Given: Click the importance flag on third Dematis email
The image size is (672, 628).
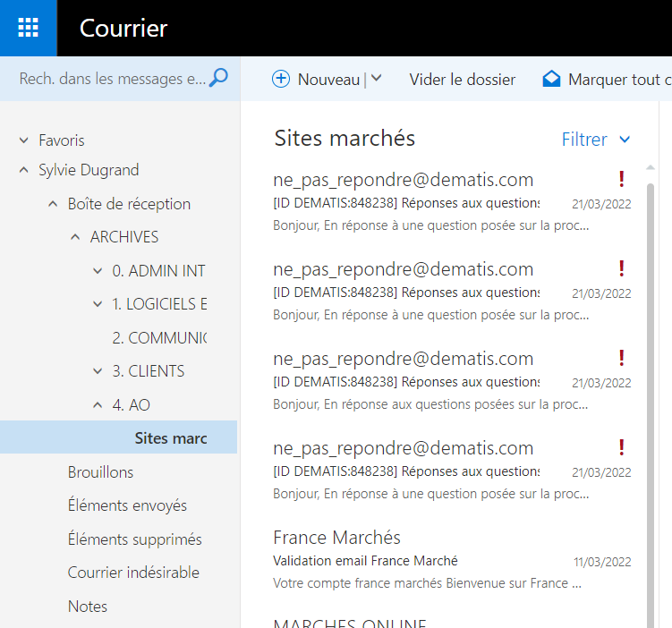Looking at the screenshot, I should 622,358.
